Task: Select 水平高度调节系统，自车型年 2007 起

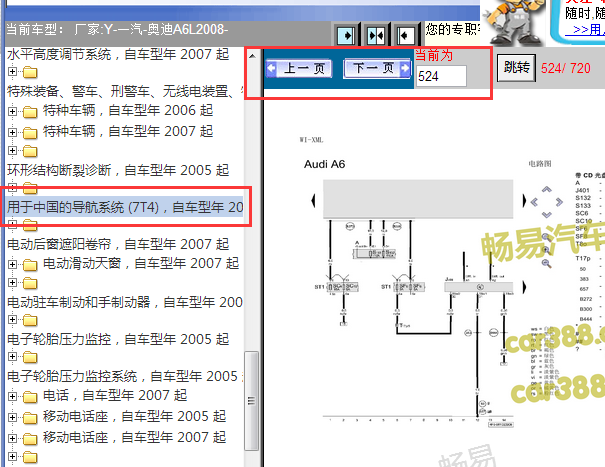Action: tap(118, 54)
